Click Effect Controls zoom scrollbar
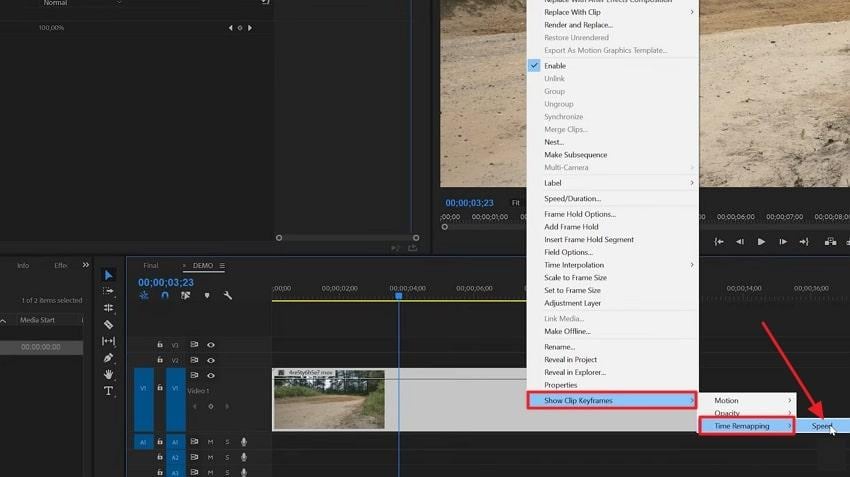The image size is (850, 477). coord(347,237)
